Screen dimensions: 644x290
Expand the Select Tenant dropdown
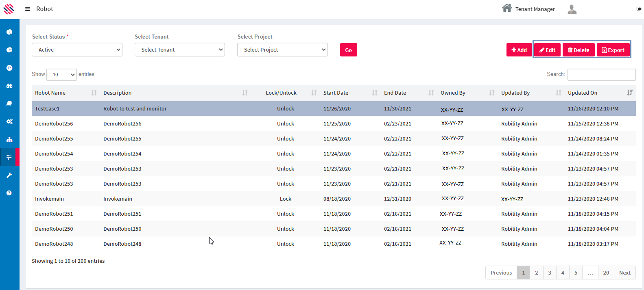tap(179, 50)
